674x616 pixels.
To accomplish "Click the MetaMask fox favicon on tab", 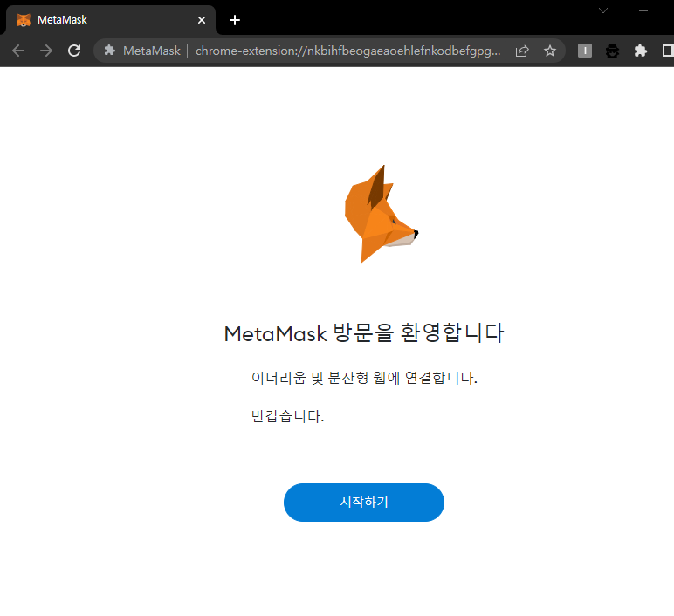I will point(24,20).
